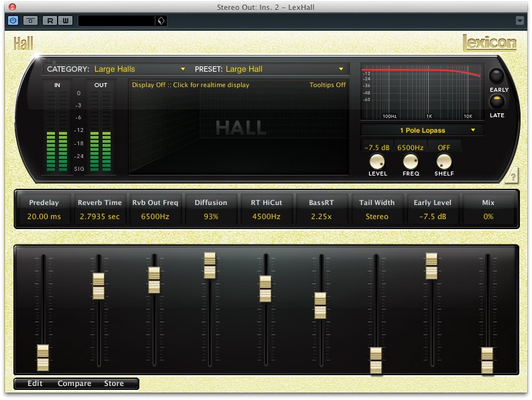Image resolution: width=532 pixels, height=400 pixels.
Task: Open the help question mark button
Action: point(513,176)
